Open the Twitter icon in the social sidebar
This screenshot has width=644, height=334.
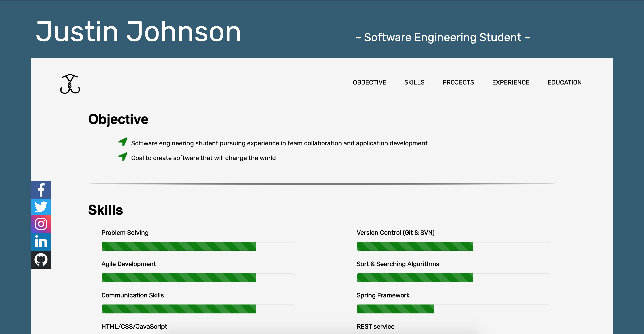pyautogui.click(x=41, y=207)
